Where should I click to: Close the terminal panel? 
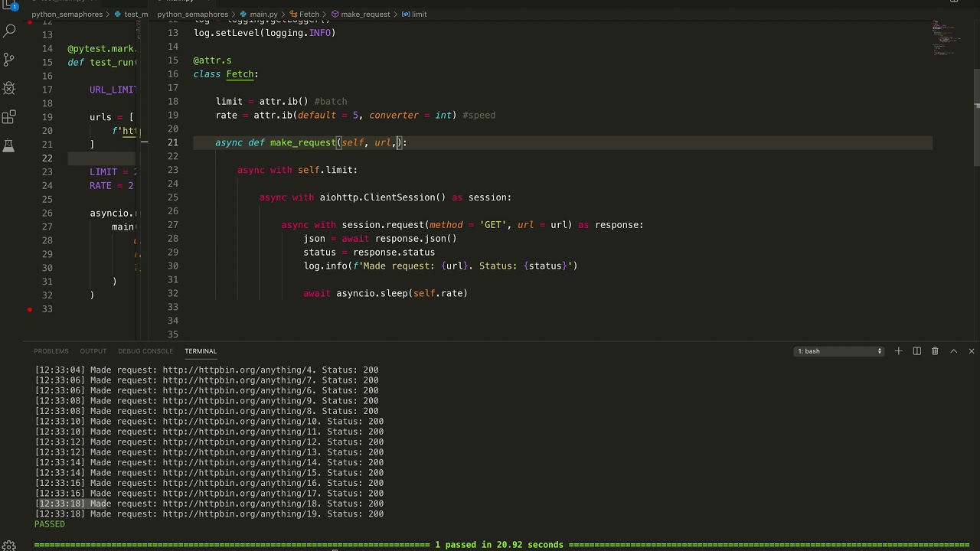[x=972, y=351]
